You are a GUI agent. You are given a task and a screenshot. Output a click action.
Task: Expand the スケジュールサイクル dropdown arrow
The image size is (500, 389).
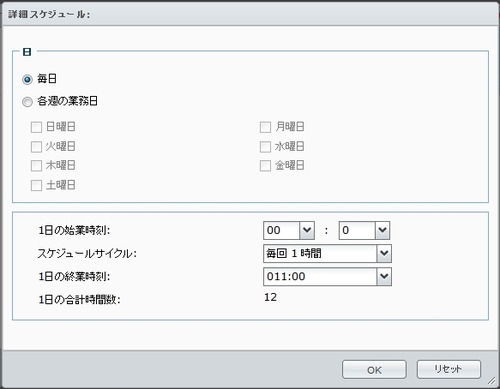[x=384, y=253]
